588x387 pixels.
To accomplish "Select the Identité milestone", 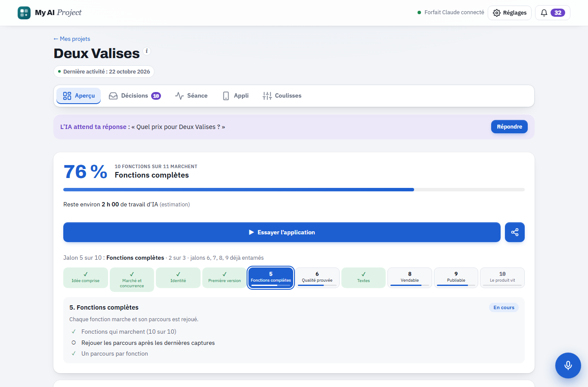I will point(178,278).
